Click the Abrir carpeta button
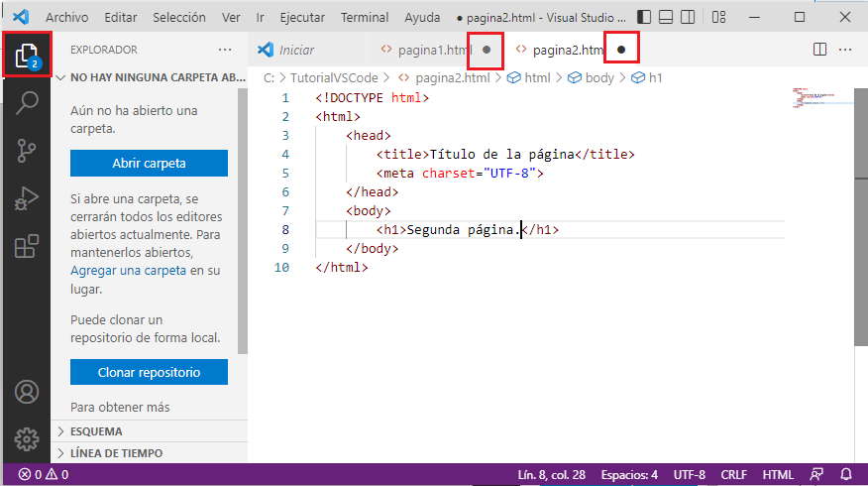 point(149,163)
